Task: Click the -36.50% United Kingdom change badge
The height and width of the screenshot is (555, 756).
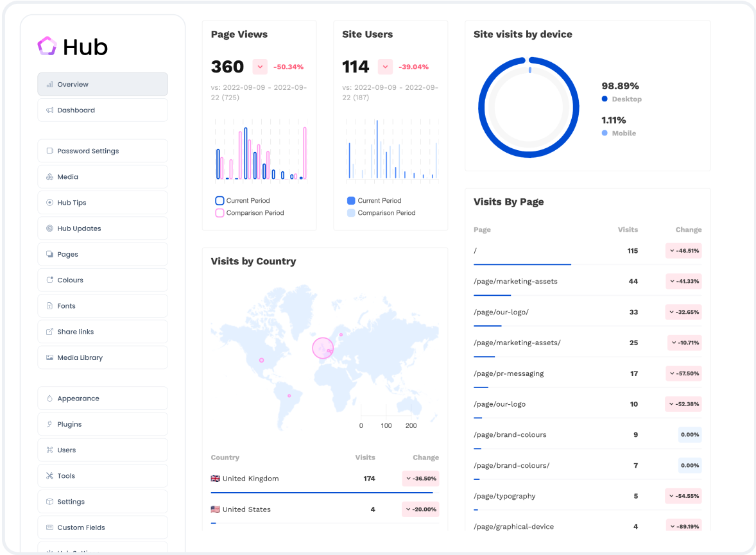Action: 420,479
